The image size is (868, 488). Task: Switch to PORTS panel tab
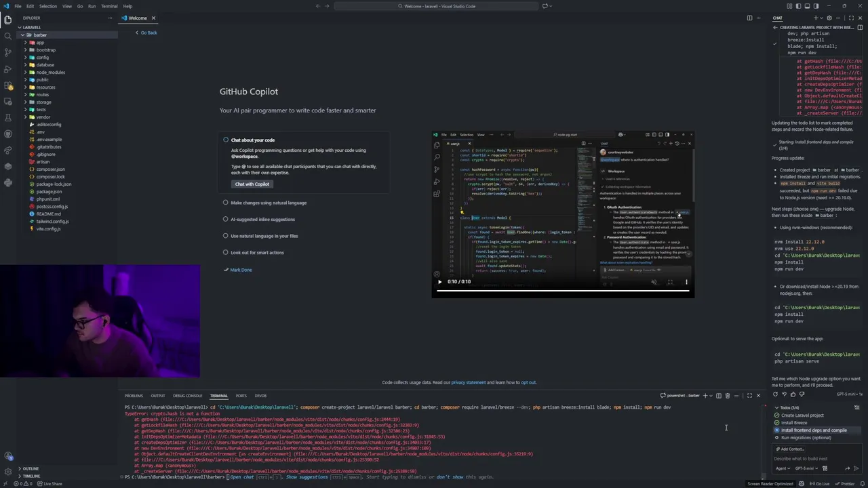pos(241,396)
